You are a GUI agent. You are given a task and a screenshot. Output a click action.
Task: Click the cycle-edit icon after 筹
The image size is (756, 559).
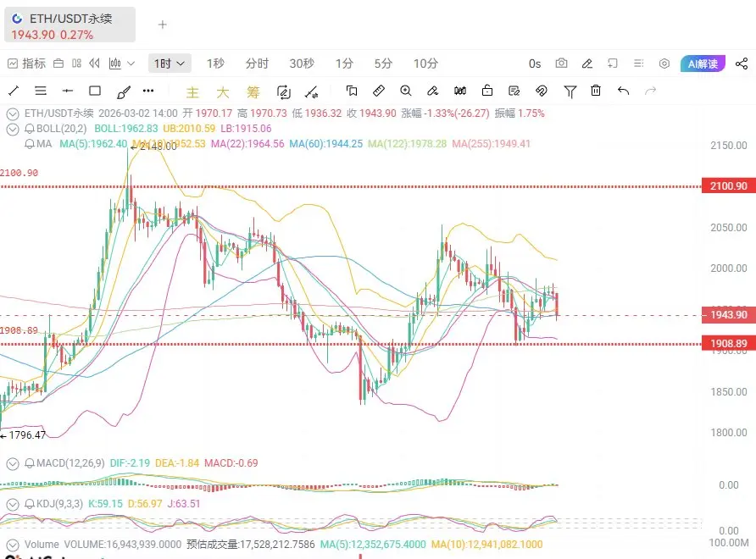click(x=283, y=91)
